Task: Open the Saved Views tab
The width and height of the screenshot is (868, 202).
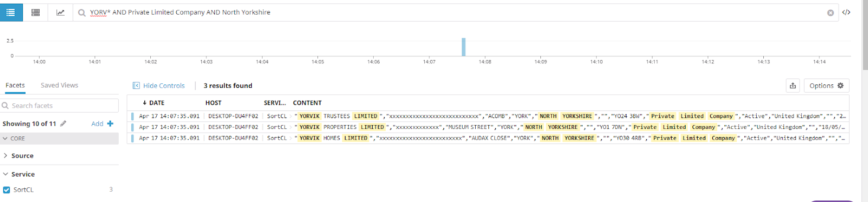Action: [x=59, y=85]
